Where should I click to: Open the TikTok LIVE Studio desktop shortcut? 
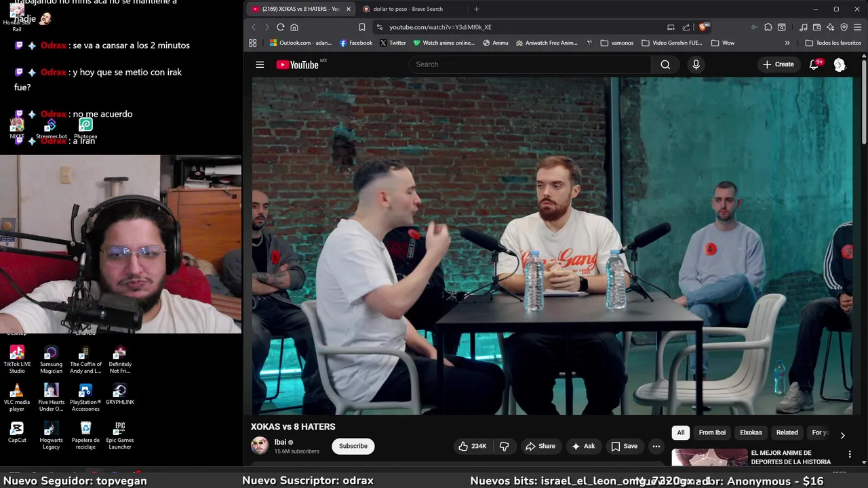17,359
